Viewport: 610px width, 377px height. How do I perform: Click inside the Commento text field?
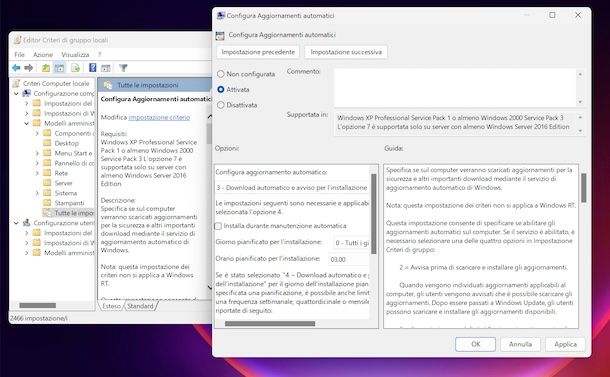pyautogui.click(x=455, y=88)
